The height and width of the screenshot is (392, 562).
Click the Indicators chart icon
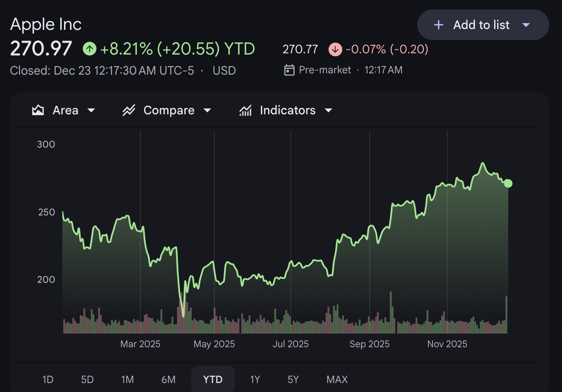click(245, 110)
